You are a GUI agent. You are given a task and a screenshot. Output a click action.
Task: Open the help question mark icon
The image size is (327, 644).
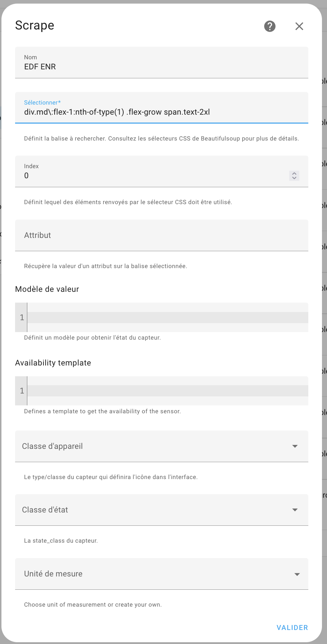click(270, 26)
